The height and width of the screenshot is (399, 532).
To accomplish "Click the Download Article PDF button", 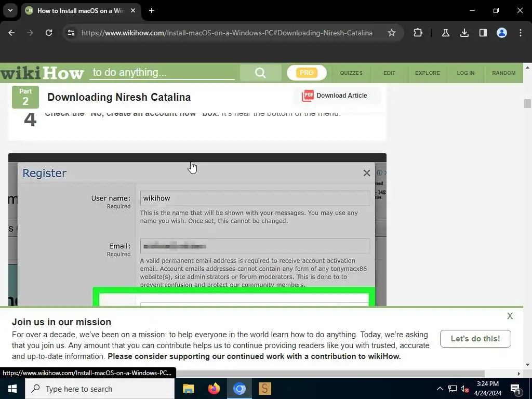I will [337, 96].
